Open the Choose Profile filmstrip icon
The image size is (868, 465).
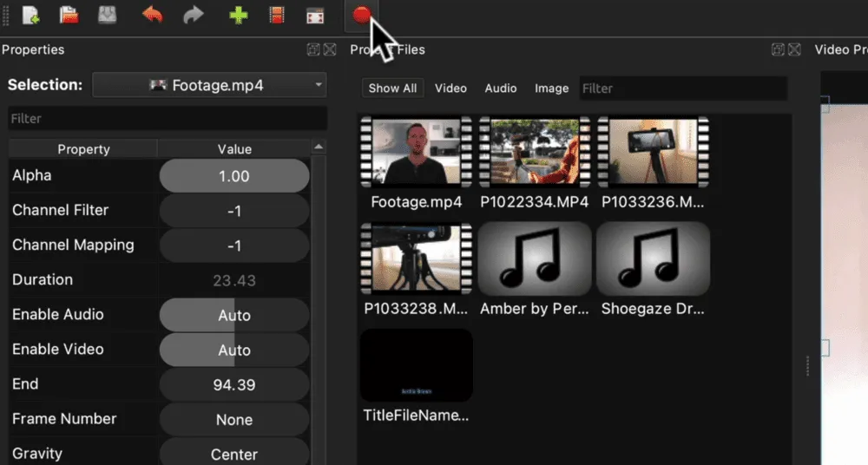277,15
